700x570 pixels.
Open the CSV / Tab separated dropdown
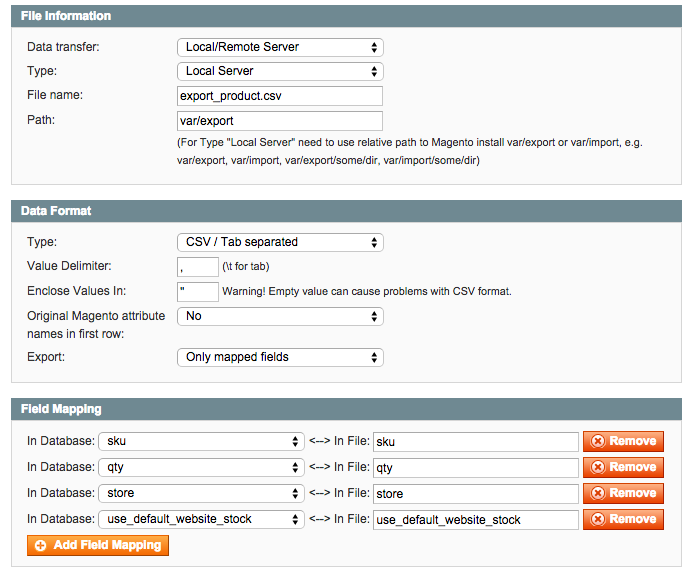(x=280, y=242)
